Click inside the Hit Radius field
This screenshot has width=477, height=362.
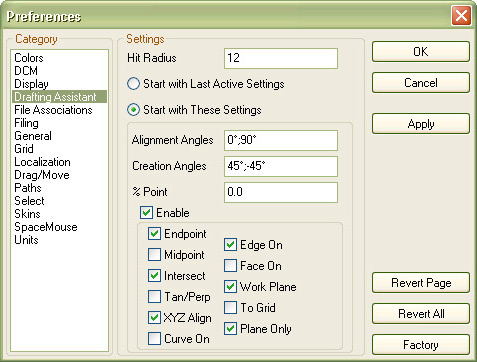(x=281, y=58)
